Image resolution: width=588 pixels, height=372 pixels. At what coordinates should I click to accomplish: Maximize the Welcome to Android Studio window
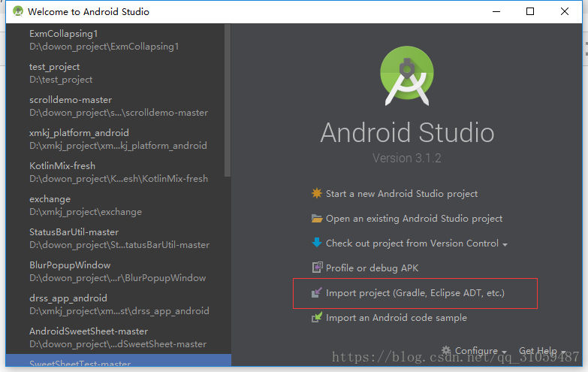pos(530,11)
